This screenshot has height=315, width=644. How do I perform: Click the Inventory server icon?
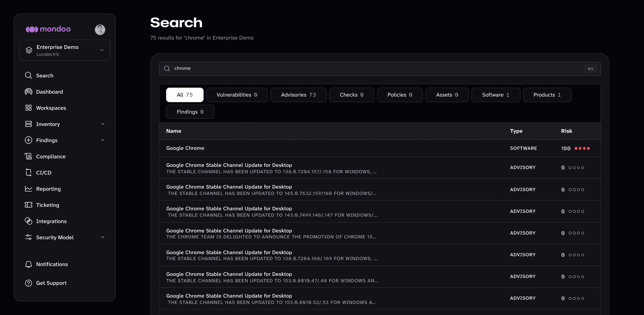tap(28, 124)
